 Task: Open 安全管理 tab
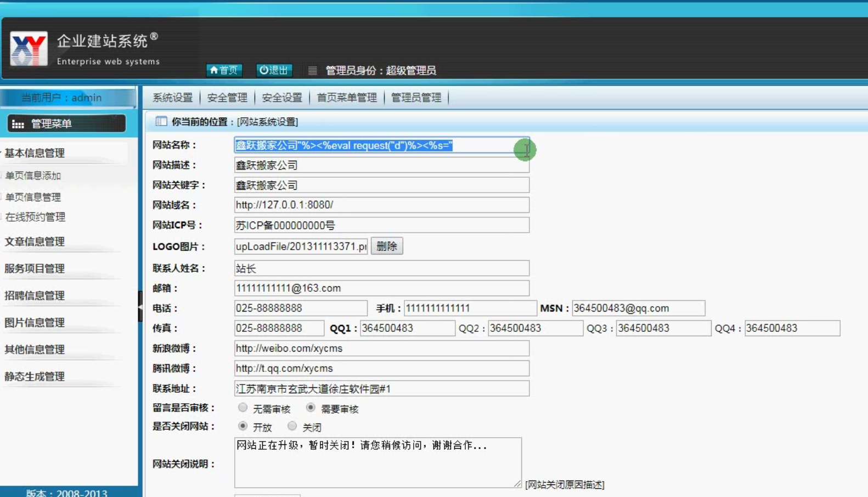coord(227,98)
